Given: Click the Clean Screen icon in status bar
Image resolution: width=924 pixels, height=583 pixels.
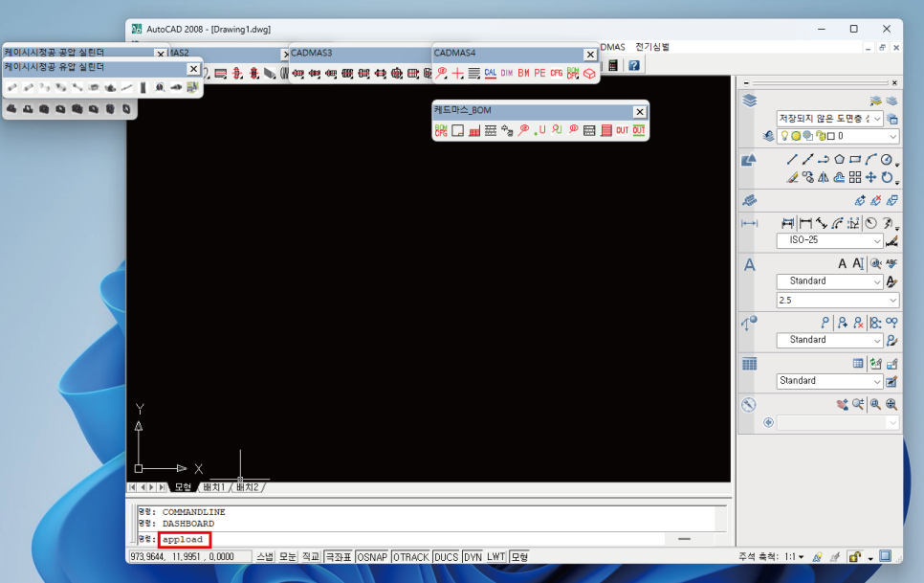Looking at the screenshot, I should [x=885, y=556].
